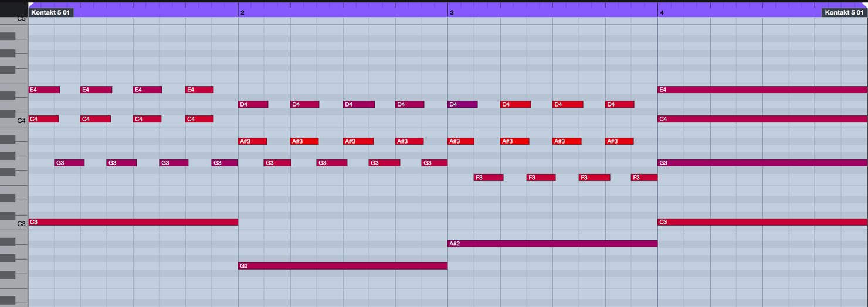Select the second A#3 note in bar 2
Viewport: 868px width, 307px height.
[305, 141]
